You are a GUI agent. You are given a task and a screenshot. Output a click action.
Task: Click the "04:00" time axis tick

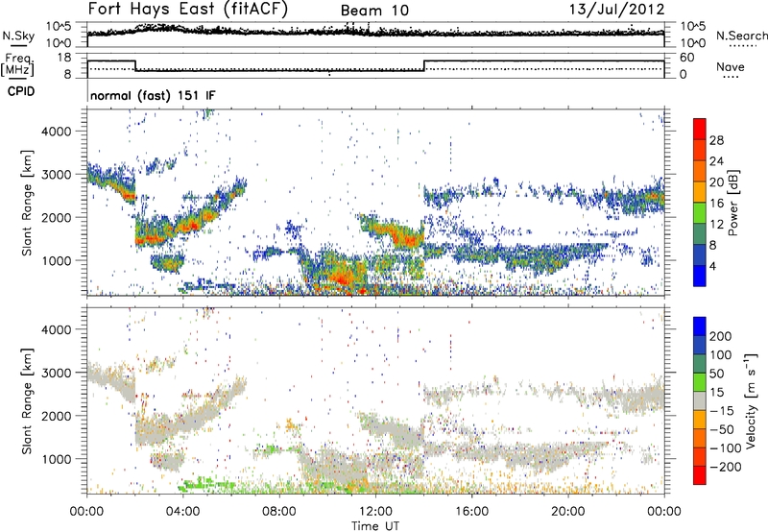point(182,512)
